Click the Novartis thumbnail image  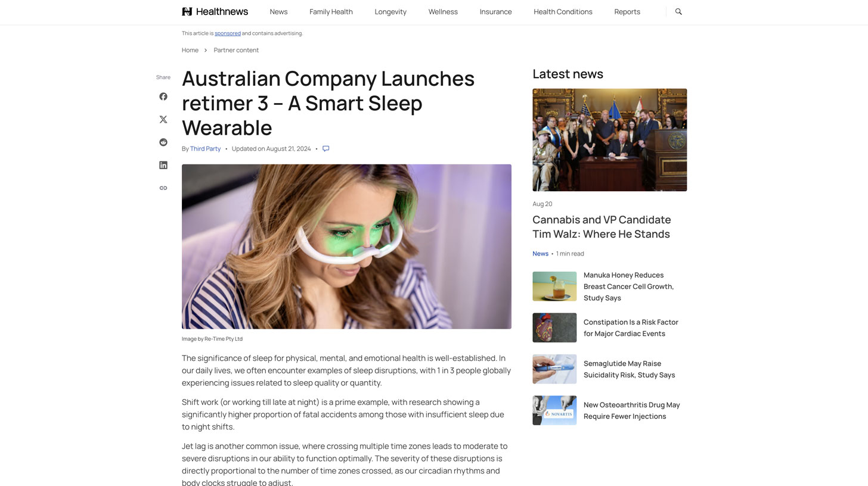pyautogui.click(x=554, y=410)
